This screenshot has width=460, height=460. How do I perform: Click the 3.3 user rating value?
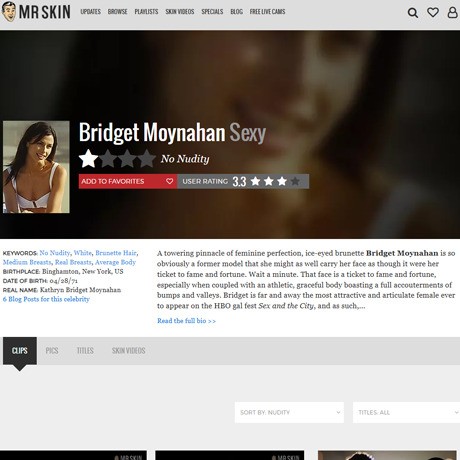[x=239, y=182]
